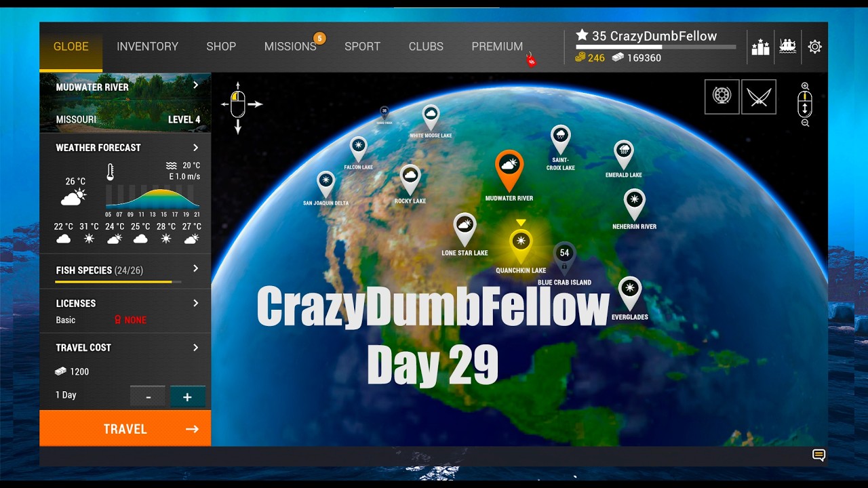Click the premium sale tag icon
This screenshot has width=868, height=488.
tap(532, 60)
